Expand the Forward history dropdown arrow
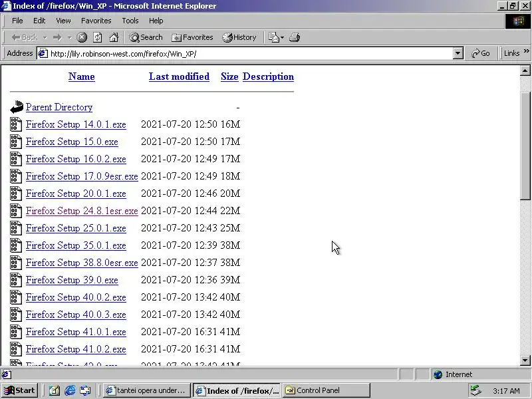The height and width of the screenshot is (399, 532). pos(70,38)
